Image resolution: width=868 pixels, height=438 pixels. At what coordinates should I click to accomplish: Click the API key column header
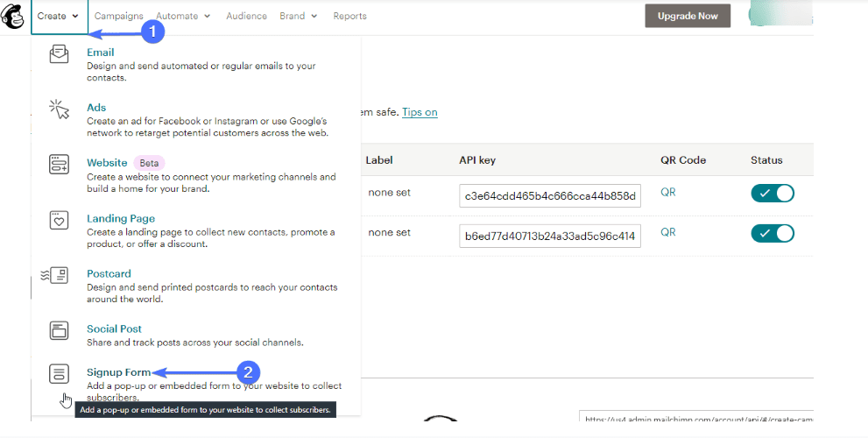(x=477, y=160)
